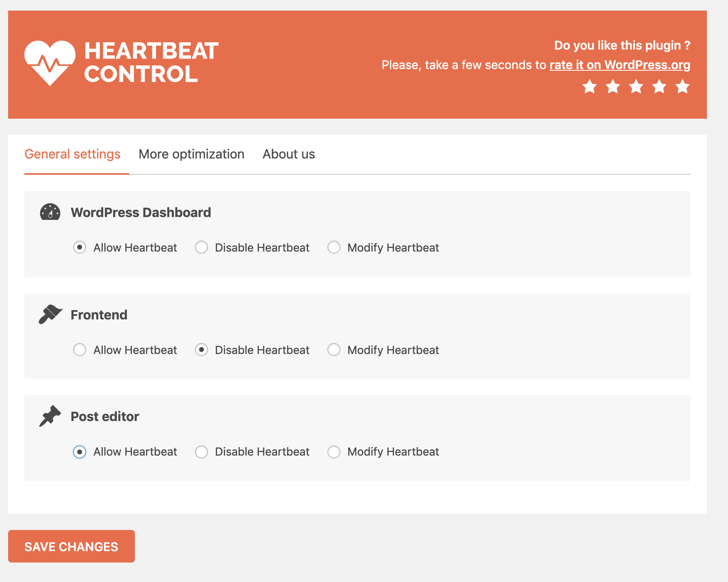Click the fourth rating star
Screen dimensions: 728x582
659,87
